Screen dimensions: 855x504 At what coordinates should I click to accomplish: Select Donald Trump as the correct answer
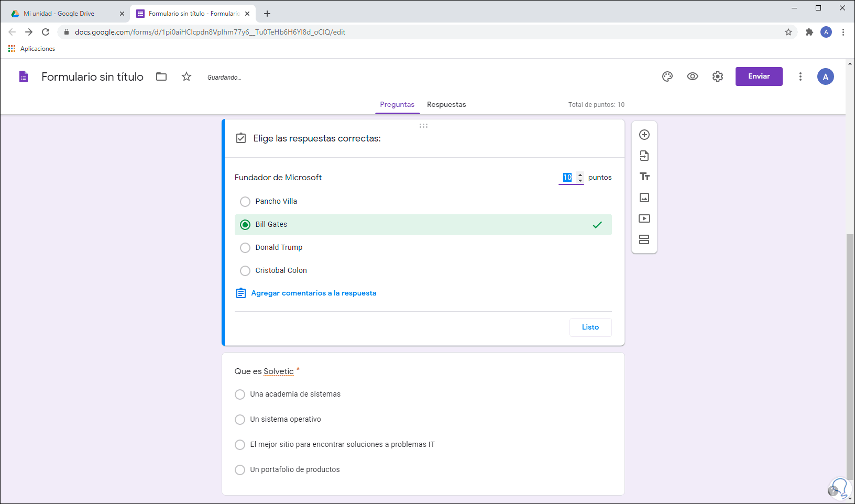[x=245, y=248]
